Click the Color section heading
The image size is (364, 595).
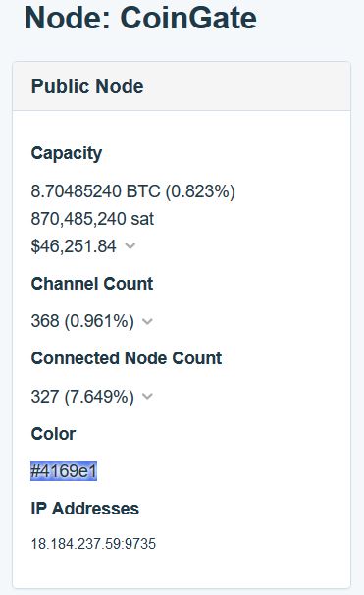(x=53, y=434)
